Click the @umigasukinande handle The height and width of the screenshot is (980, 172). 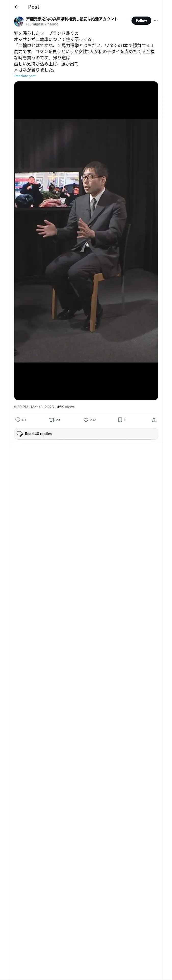coord(42,24)
